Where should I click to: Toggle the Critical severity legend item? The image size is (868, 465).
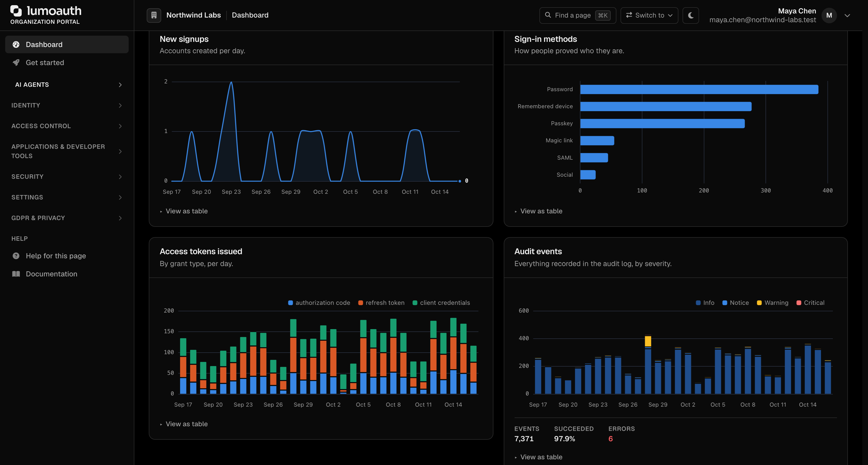(810, 303)
